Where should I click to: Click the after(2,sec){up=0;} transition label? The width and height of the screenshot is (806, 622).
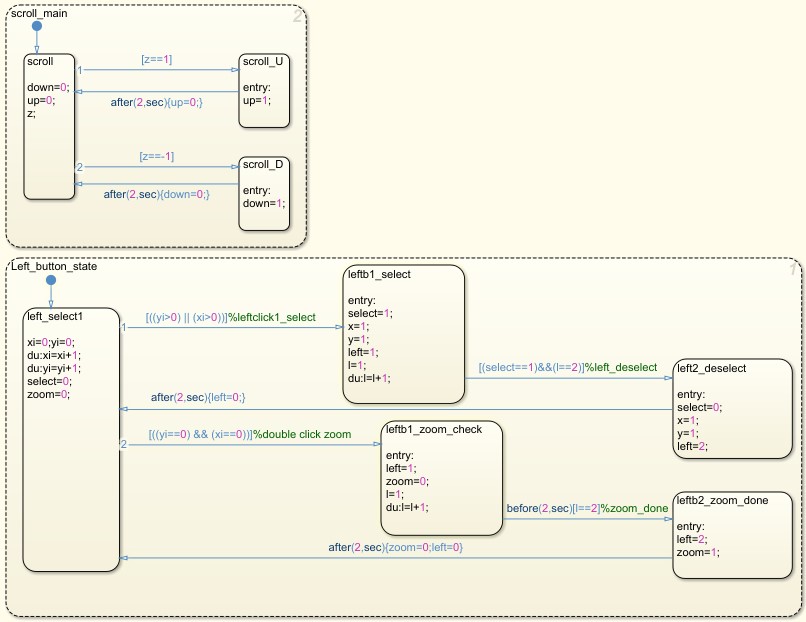coord(157,102)
